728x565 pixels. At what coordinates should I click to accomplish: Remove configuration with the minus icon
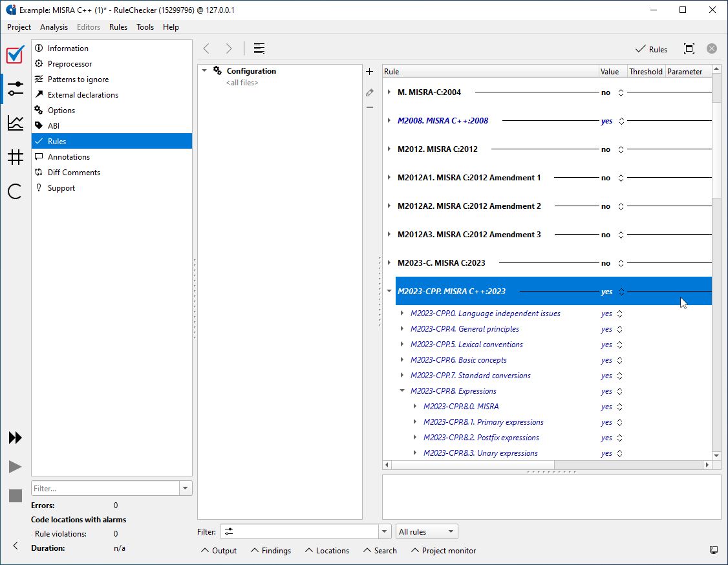pos(370,107)
